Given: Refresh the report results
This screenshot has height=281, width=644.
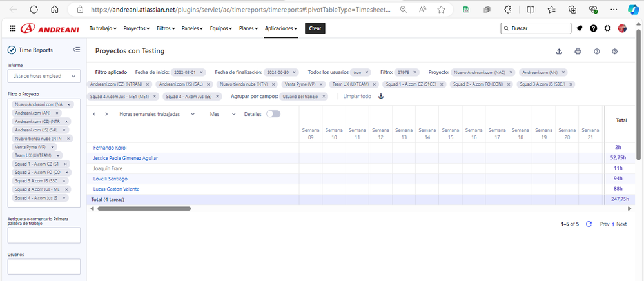Looking at the screenshot, I should click(589, 224).
